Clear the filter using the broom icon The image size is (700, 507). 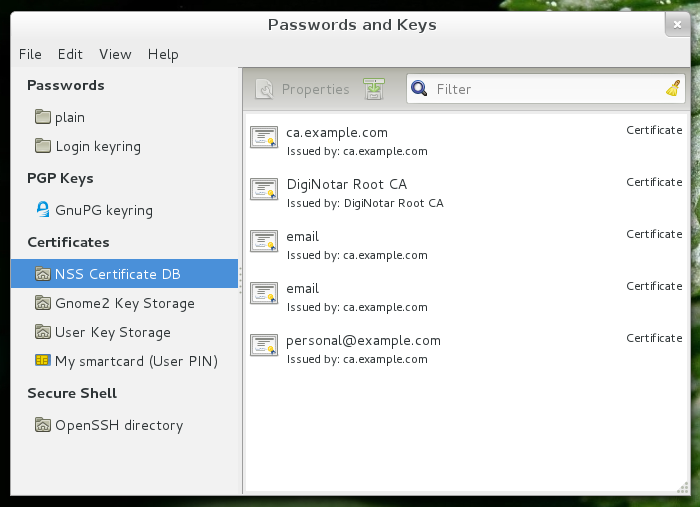673,88
